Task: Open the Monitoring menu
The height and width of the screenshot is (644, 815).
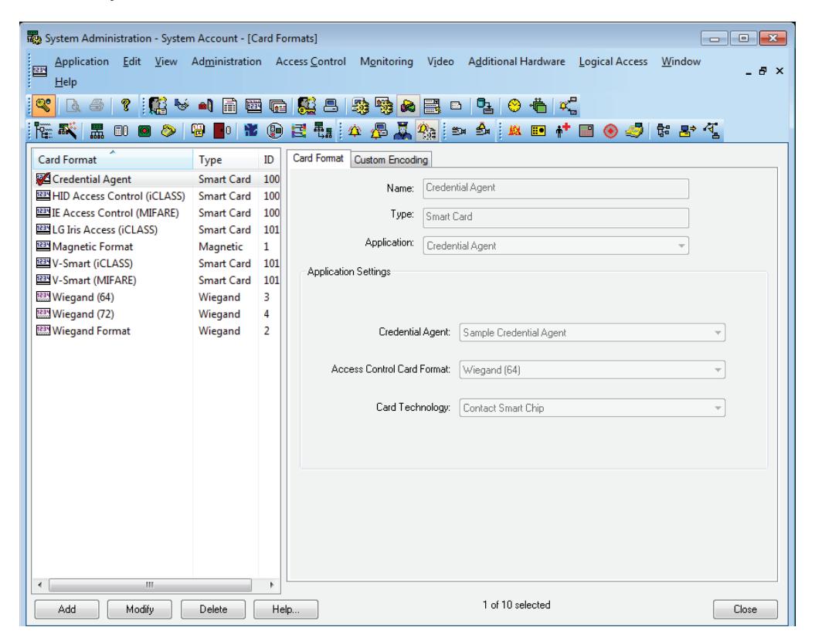Action: 386,61
